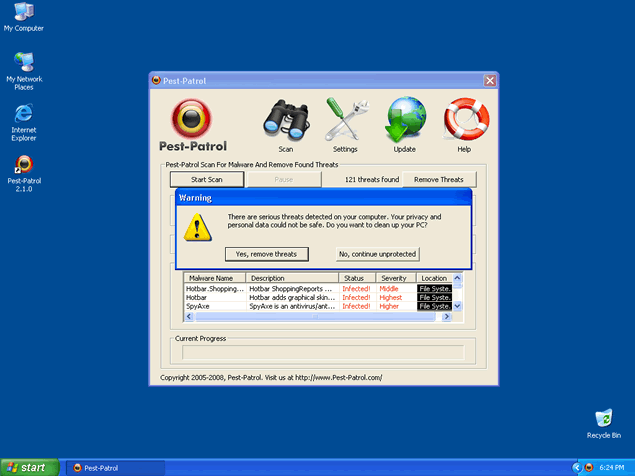
Task: Click the Remove Threats button
Action: [438, 179]
